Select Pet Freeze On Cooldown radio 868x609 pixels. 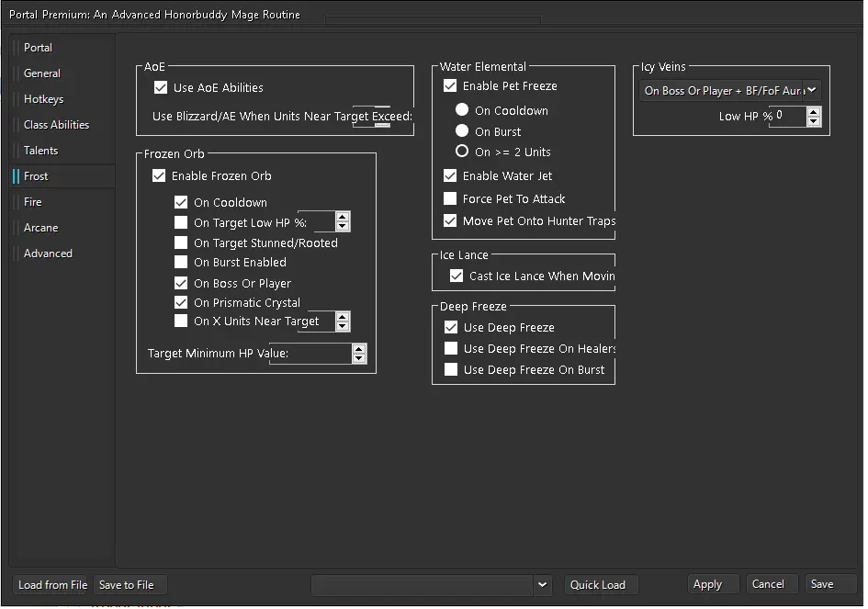462,110
